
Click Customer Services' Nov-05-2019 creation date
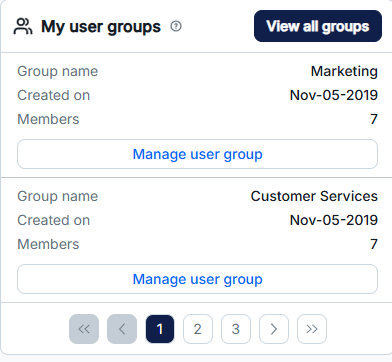pos(334,220)
